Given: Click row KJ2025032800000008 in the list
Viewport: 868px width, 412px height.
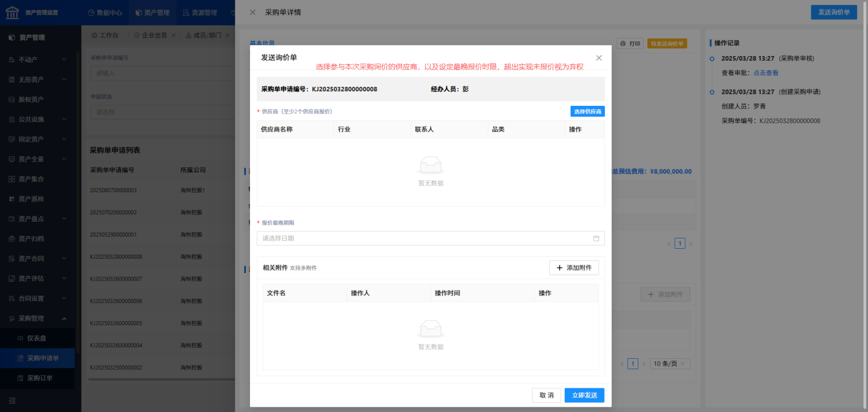Looking at the screenshot, I should tap(161, 256).
